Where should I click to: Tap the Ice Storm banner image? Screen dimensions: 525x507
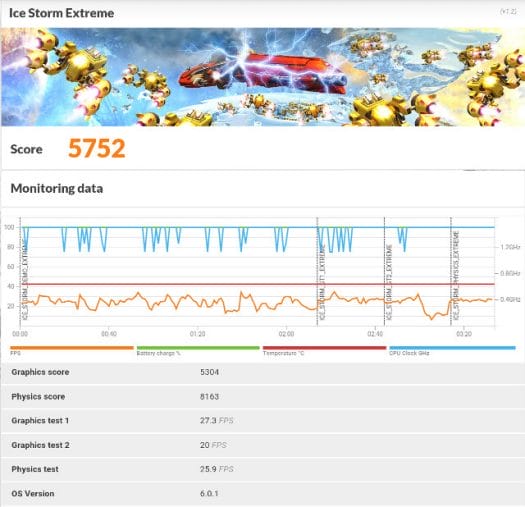pos(262,77)
